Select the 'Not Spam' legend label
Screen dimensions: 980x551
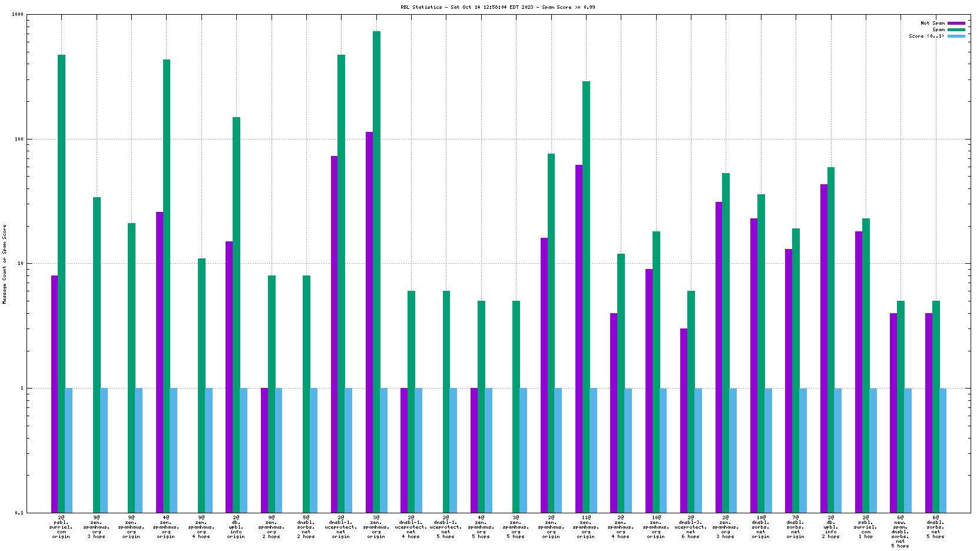pyautogui.click(x=932, y=24)
